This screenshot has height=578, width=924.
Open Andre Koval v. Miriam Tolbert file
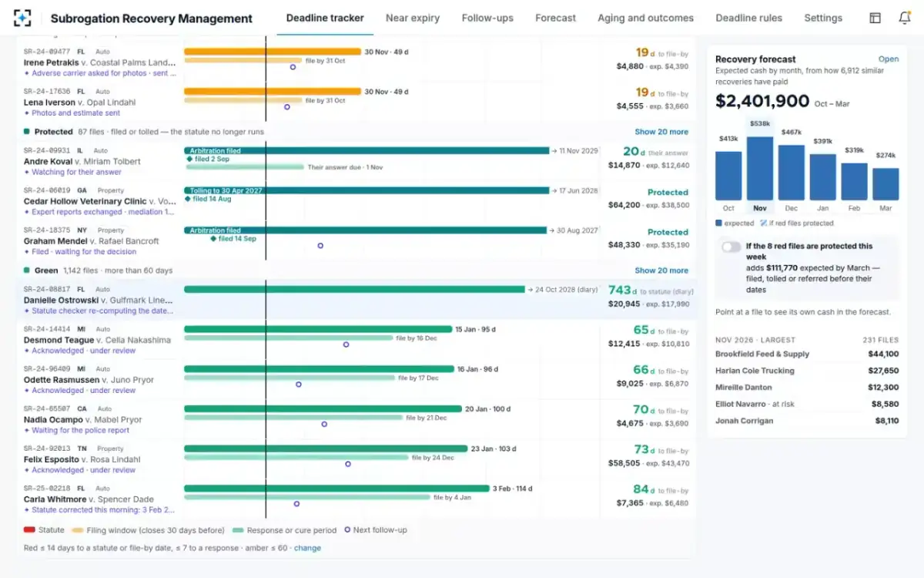coord(82,162)
